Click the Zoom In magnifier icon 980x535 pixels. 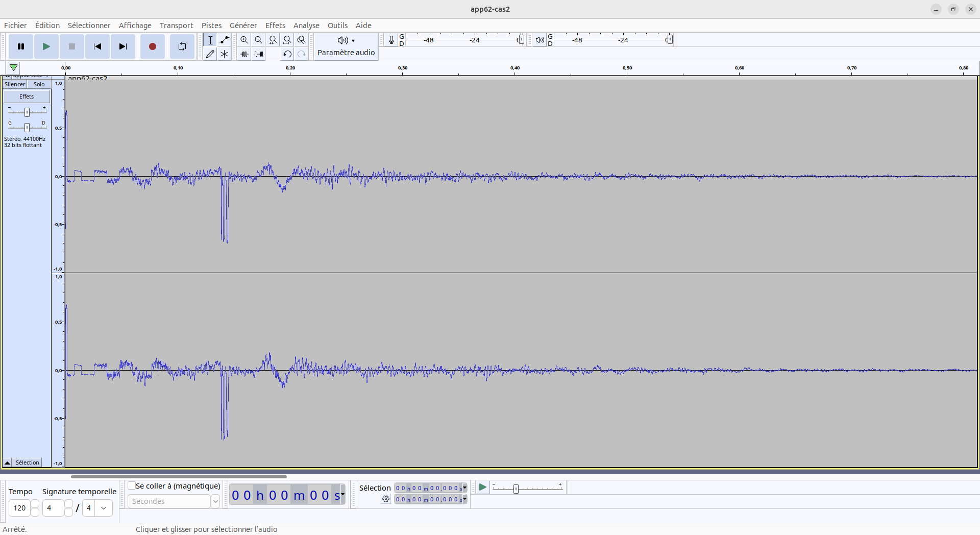point(244,40)
